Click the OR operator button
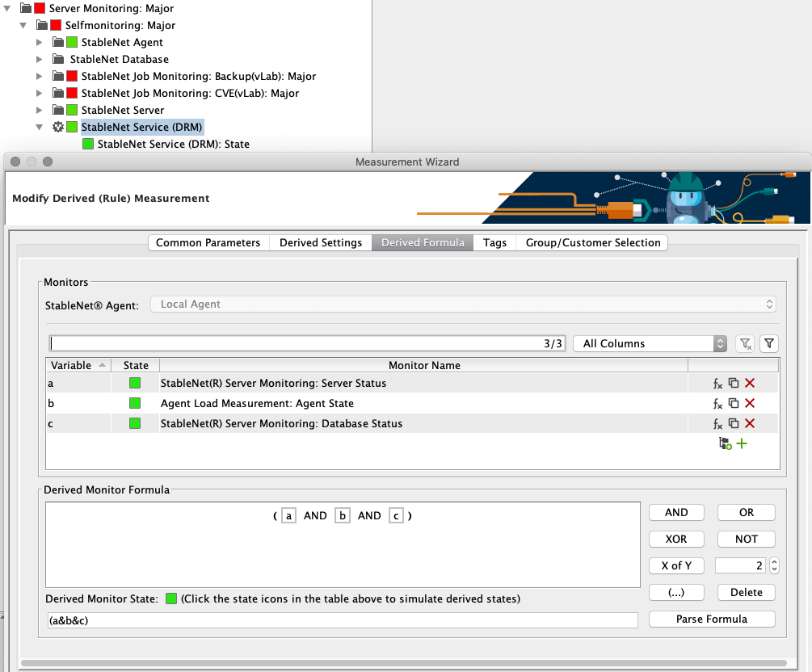 pos(747,513)
